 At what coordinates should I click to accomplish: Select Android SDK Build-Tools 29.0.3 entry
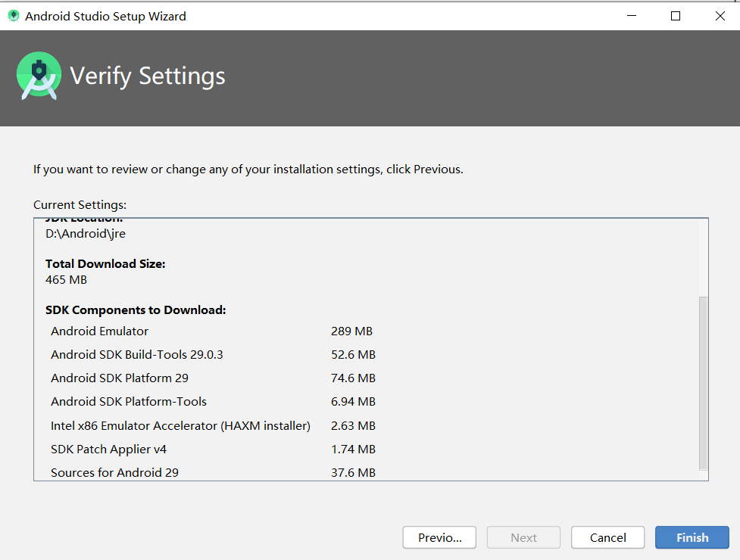pyautogui.click(x=214, y=354)
